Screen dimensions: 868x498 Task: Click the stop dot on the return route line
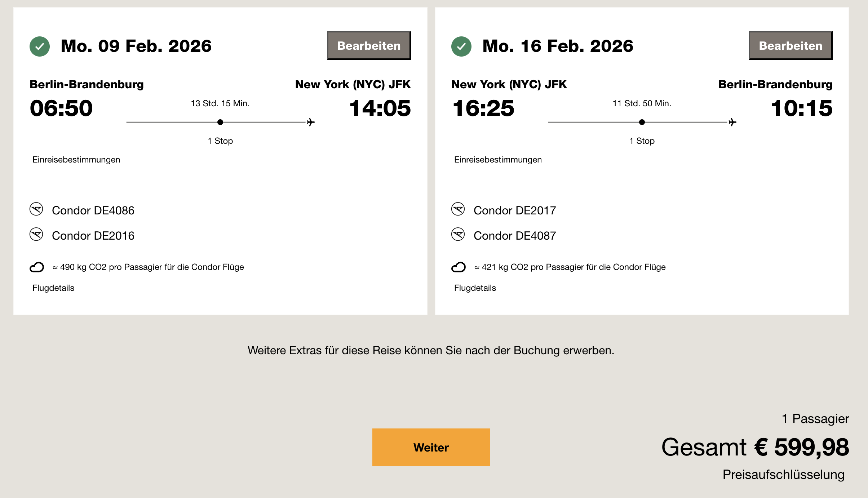click(x=642, y=122)
